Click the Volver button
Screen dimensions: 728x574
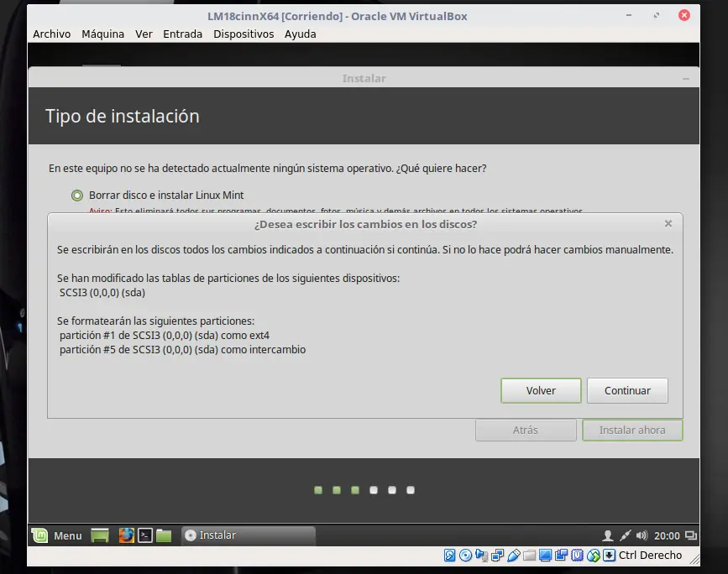(x=541, y=391)
